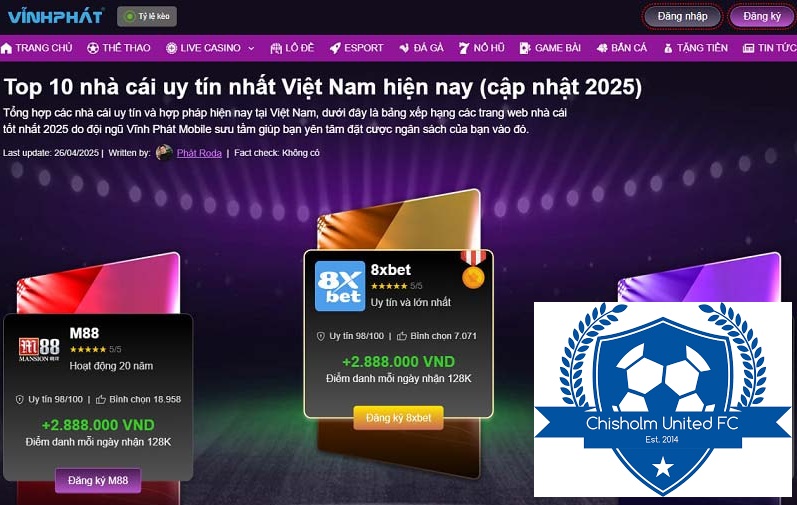The height and width of the screenshot is (505, 797).
Task: Click the M88 Mansion logo
Action: (39, 349)
